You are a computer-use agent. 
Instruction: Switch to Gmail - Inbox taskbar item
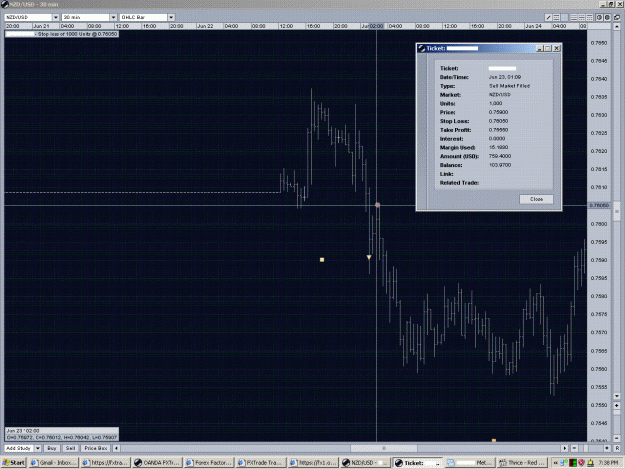[53, 463]
